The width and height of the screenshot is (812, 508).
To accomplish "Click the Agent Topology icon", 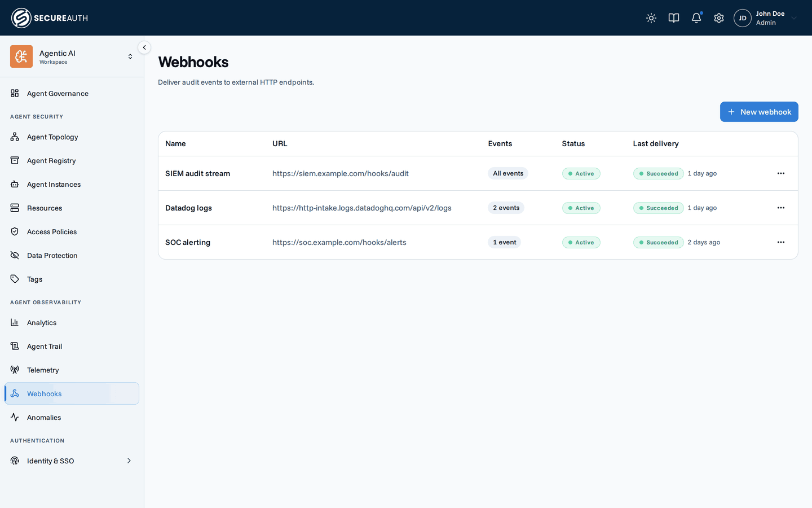I will pos(15,137).
